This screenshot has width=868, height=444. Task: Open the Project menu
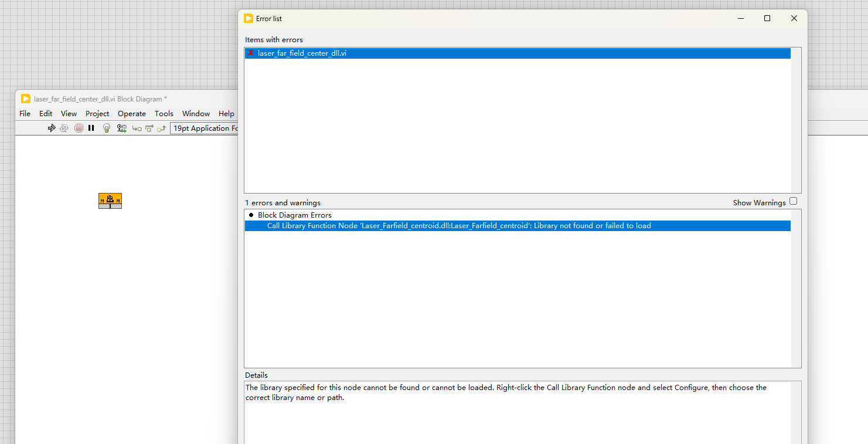(x=97, y=113)
